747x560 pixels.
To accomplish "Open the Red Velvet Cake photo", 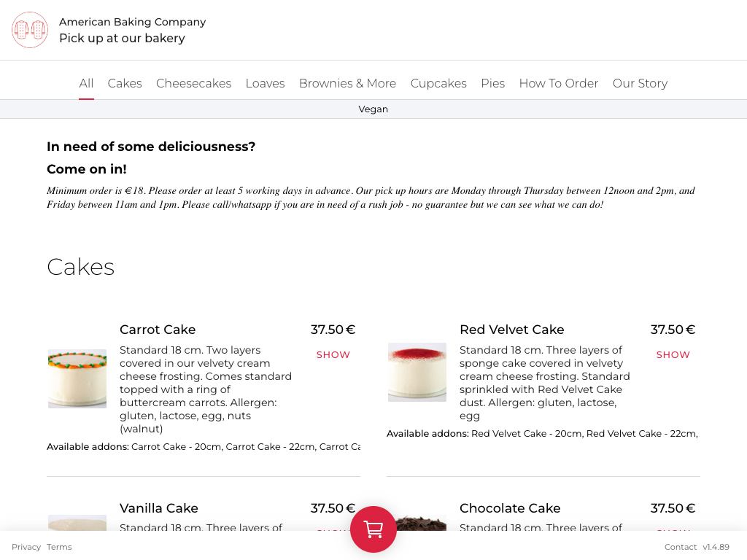I will (417, 372).
